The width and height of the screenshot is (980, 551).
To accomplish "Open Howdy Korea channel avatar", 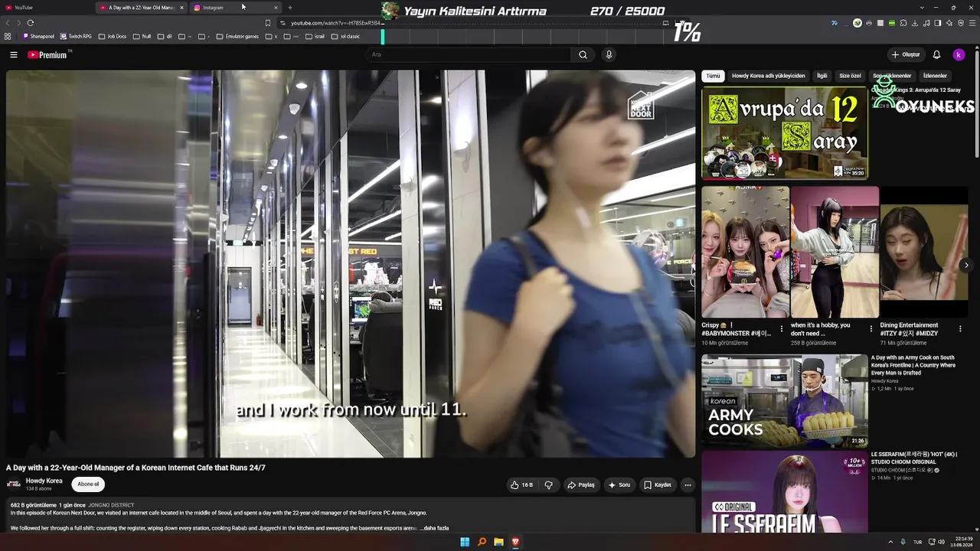I will (x=14, y=484).
